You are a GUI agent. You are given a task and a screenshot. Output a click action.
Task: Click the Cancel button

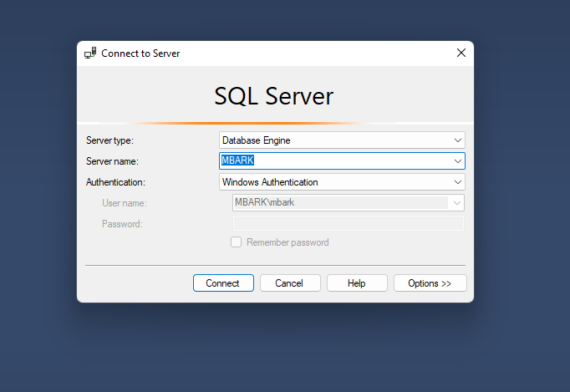click(288, 283)
